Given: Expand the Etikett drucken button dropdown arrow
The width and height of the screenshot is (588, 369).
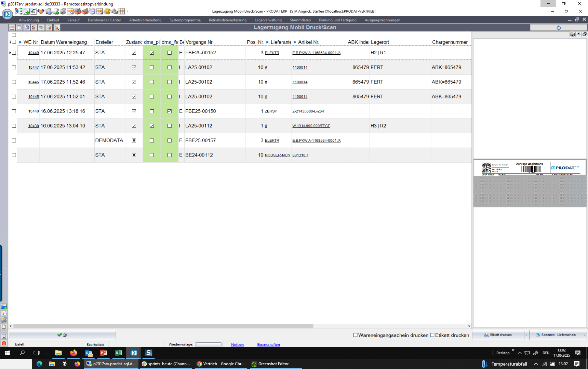Looking at the screenshot, I should [526, 335].
